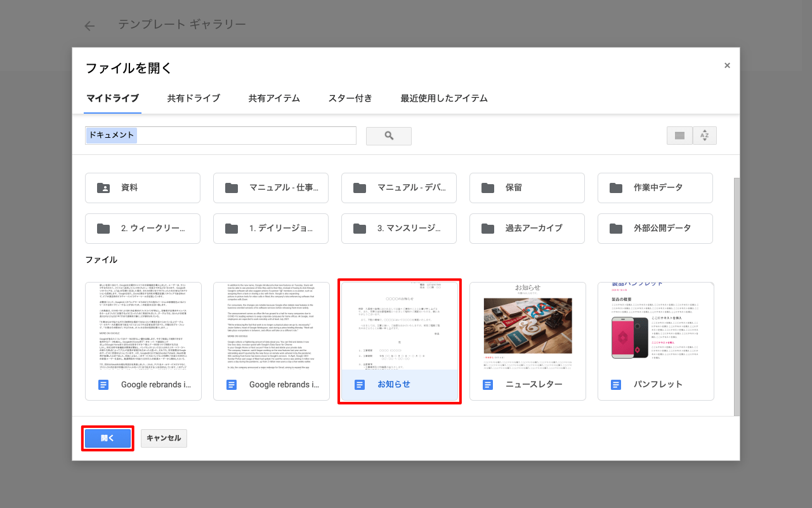This screenshot has width=812, height=508.
Task: Click the 2. ウィークリー folder name
Action: (153, 229)
